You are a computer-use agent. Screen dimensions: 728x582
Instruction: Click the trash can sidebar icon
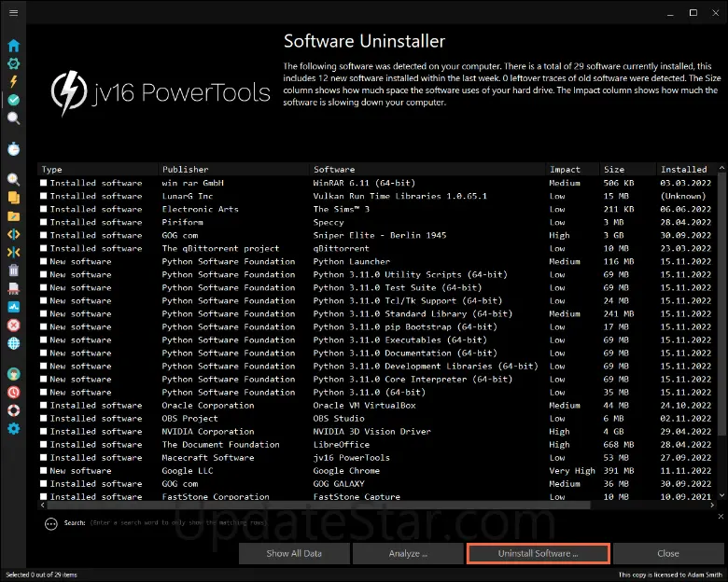coord(13,270)
